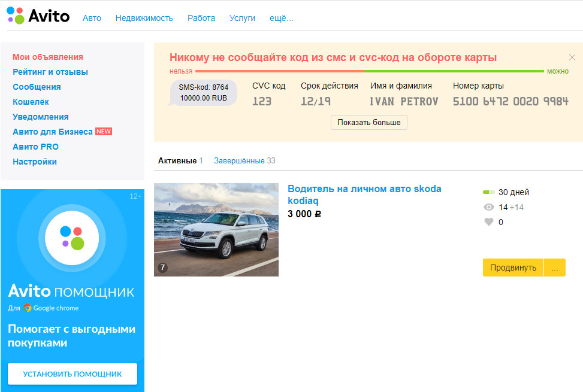Open the more options '...' button by Продвинуть
This screenshot has width=583, height=392.
point(555,268)
